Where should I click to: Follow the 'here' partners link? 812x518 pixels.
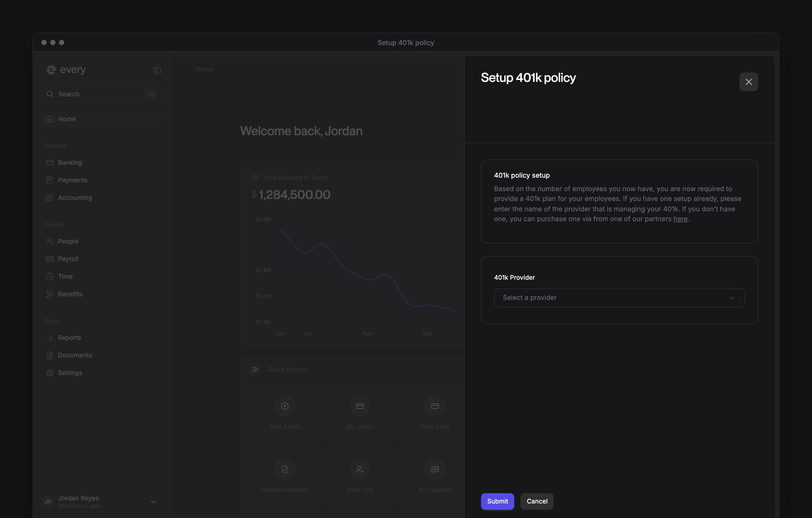pos(680,219)
